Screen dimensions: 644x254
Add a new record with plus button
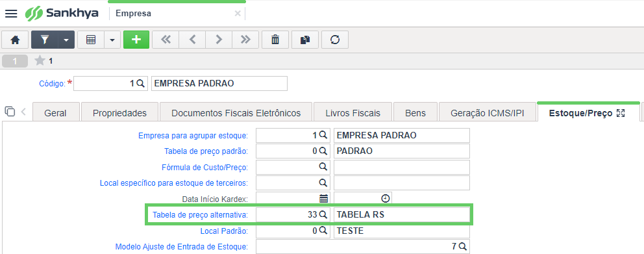pyautogui.click(x=136, y=40)
